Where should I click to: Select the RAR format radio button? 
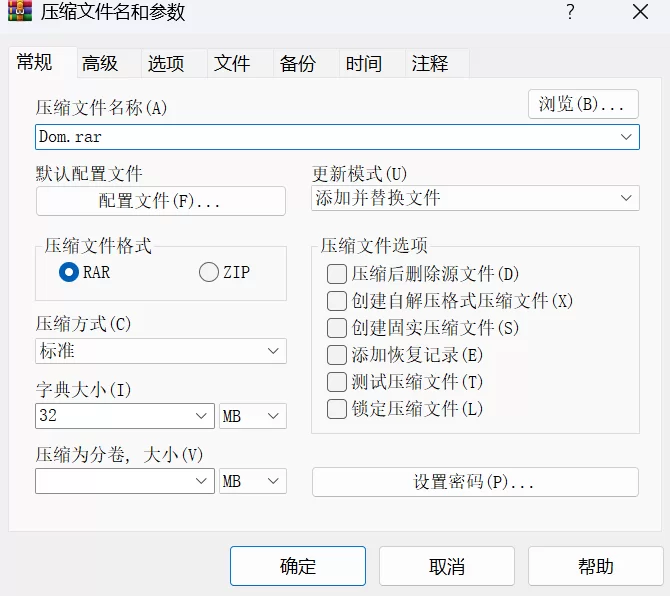(x=69, y=272)
